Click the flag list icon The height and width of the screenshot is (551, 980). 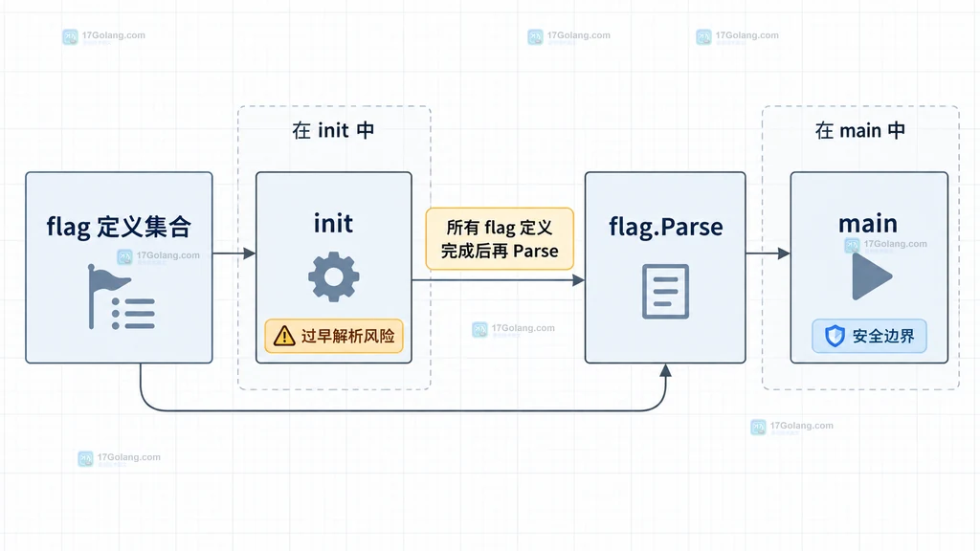pos(122,297)
